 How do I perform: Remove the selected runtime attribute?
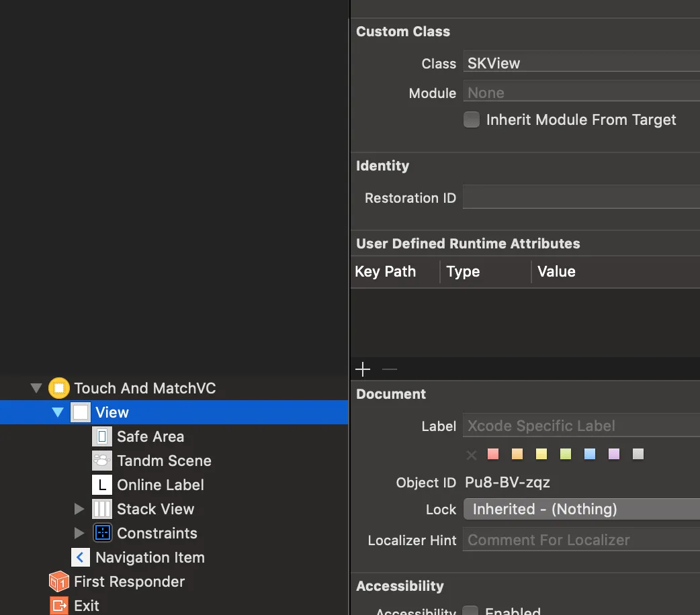tap(390, 369)
